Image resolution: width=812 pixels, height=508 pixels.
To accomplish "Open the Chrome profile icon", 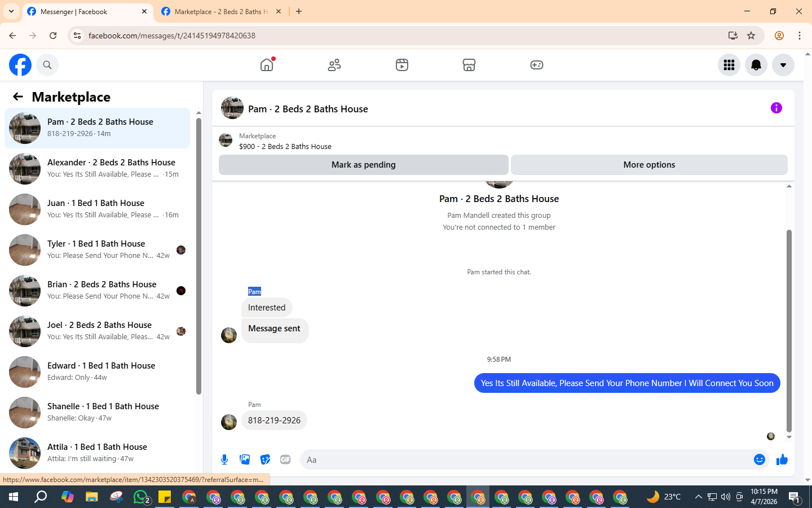I will point(779,36).
